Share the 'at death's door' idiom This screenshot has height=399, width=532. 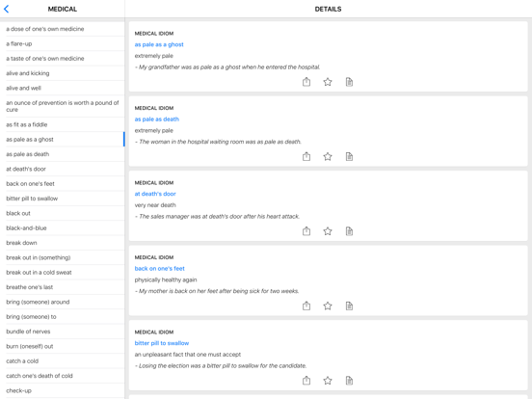[306, 231]
